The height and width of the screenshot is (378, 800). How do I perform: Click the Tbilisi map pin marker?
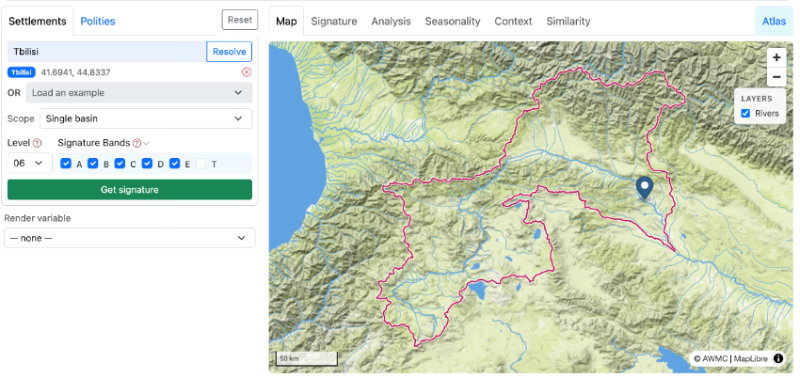tap(644, 187)
